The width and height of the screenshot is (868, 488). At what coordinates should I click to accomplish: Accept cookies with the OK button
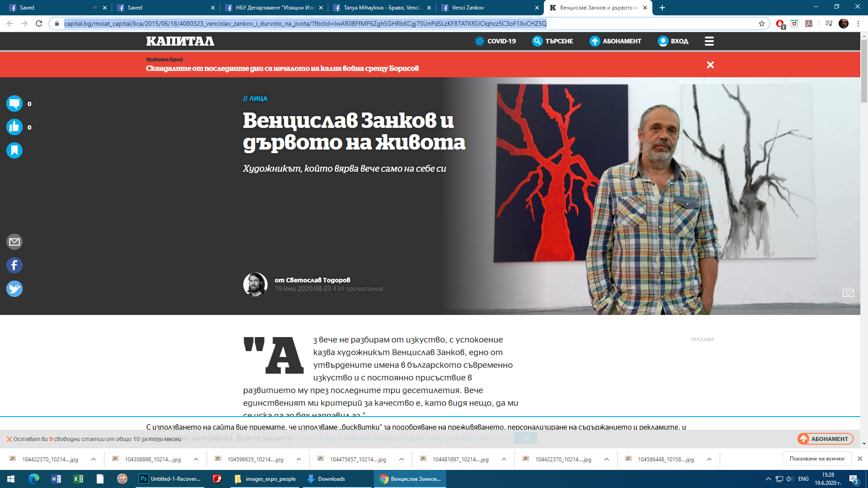point(525,438)
